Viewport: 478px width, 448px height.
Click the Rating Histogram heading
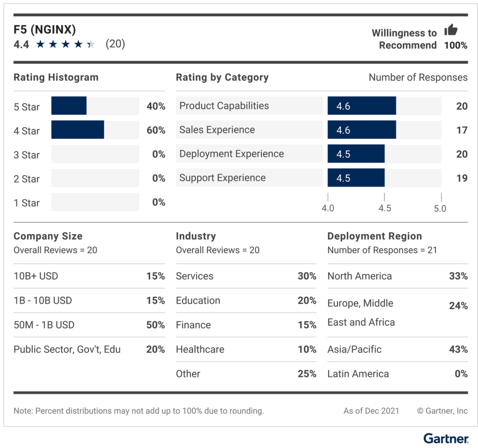(x=56, y=77)
